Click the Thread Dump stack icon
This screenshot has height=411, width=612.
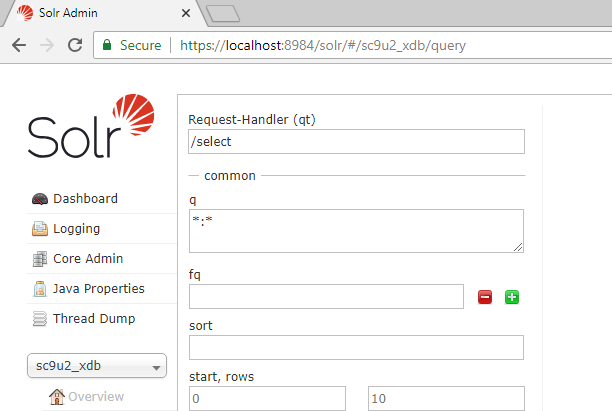click(x=40, y=318)
